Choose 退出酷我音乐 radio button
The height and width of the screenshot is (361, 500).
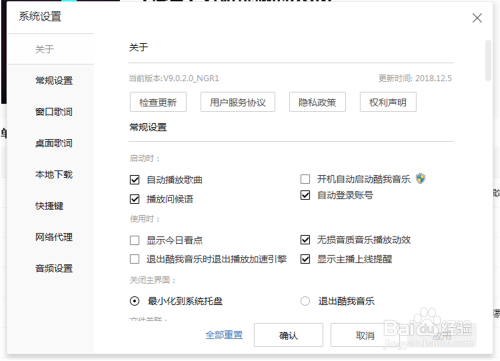305,301
